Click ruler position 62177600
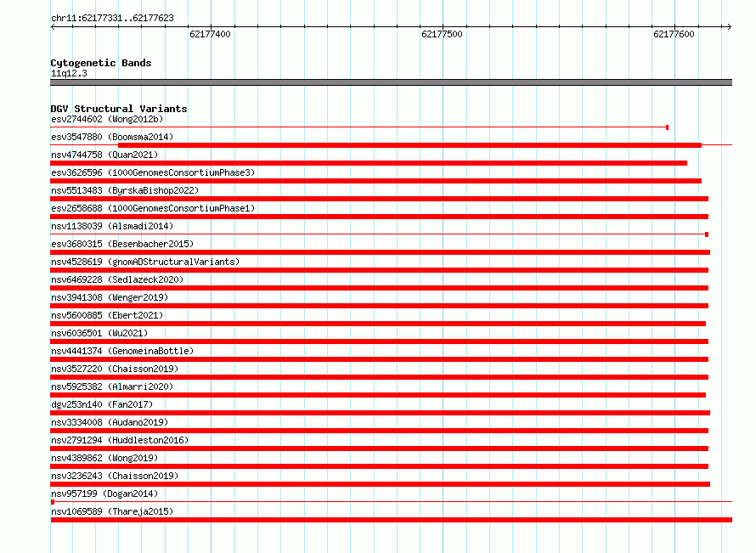Screen dimensions: 756x553 674,34
